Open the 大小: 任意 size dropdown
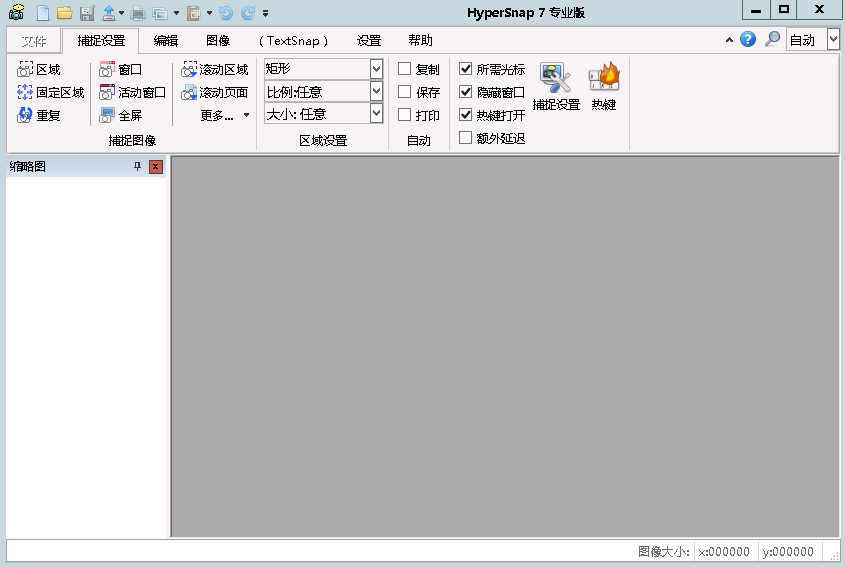This screenshot has height=567, width=845. (x=376, y=114)
